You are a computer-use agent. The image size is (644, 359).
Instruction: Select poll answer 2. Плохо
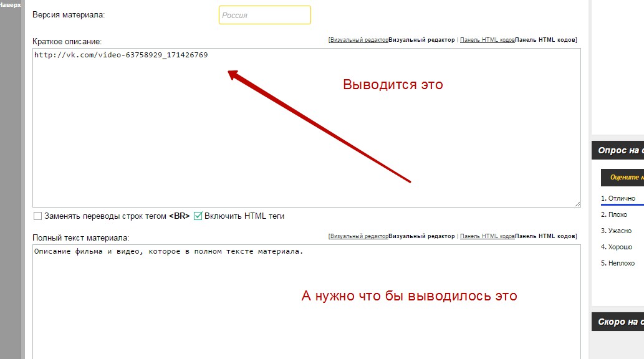click(x=614, y=214)
